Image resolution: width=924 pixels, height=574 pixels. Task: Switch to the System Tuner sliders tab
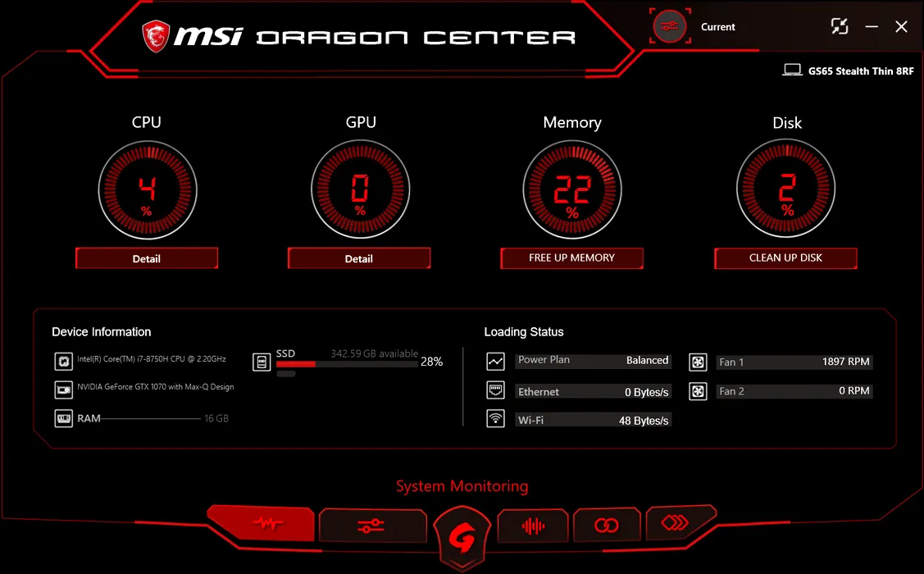click(371, 526)
